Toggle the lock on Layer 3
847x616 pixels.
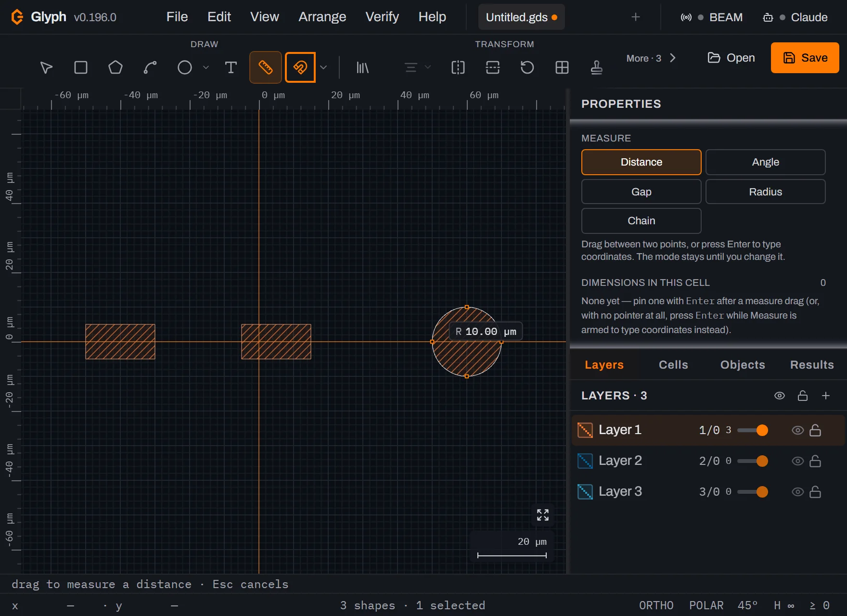tap(815, 492)
